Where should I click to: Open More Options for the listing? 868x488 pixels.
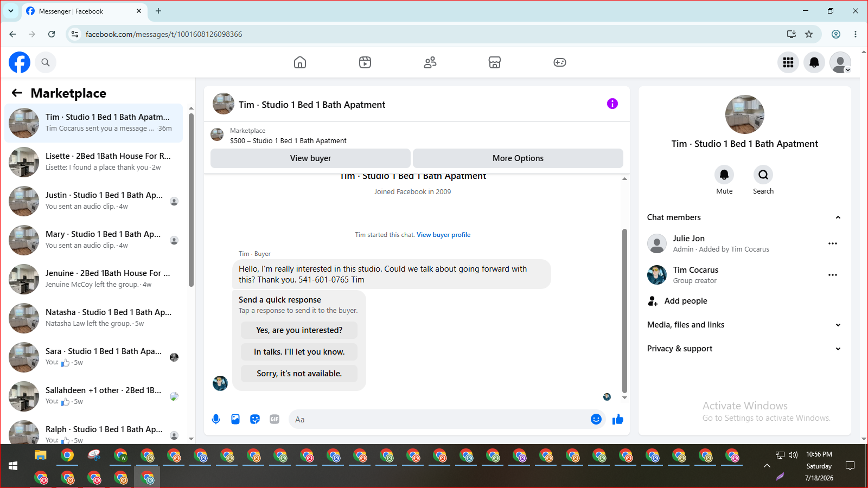pyautogui.click(x=518, y=158)
